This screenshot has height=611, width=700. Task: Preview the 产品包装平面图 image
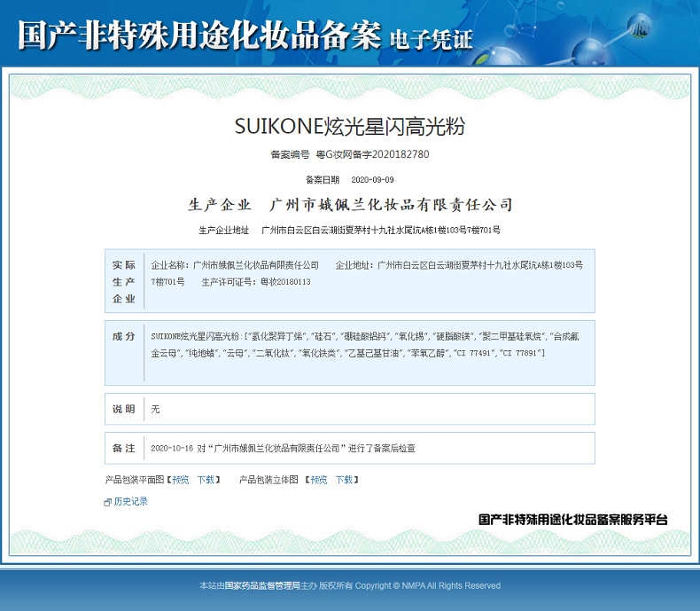pos(180,480)
